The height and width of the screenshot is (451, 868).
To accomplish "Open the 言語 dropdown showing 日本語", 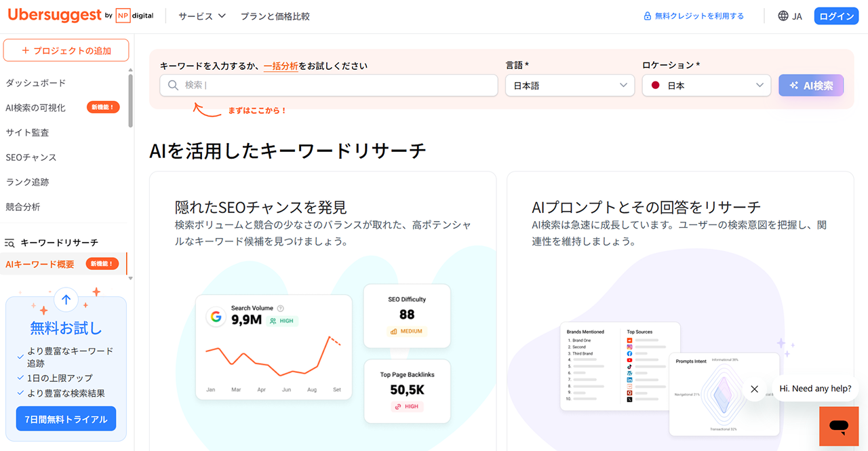I will pos(569,85).
